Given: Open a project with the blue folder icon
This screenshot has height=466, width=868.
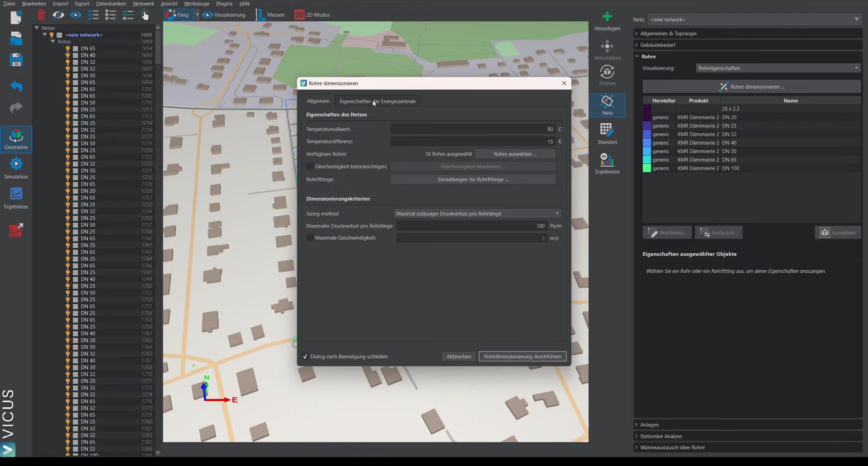Looking at the screenshot, I should point(16,38).
